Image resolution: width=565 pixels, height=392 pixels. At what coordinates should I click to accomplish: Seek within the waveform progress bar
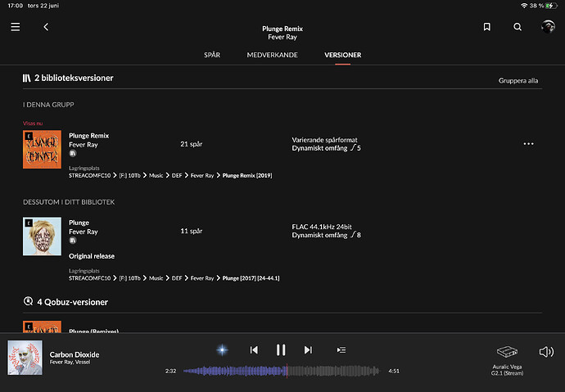[282, 371]
